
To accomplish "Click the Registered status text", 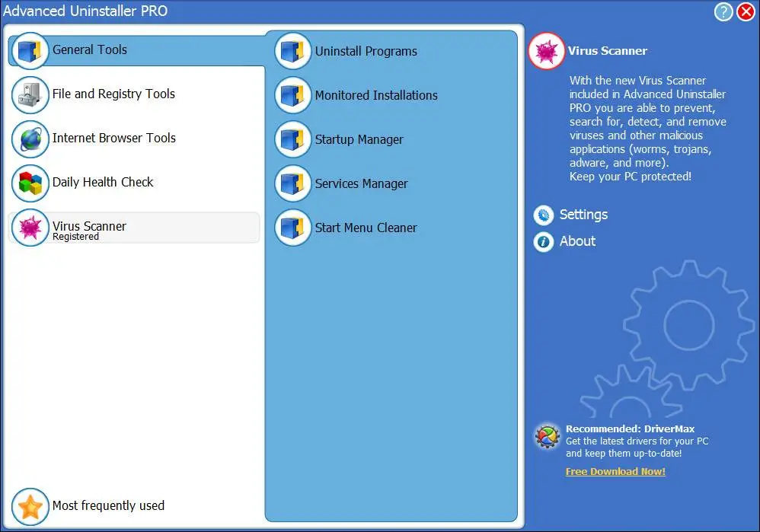I will [x=75, y=237].
